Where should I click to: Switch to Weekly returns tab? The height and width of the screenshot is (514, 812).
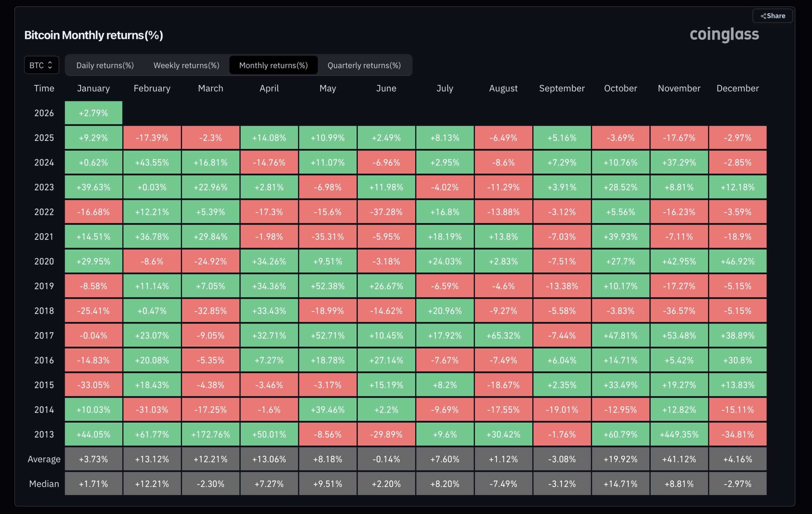186,65
